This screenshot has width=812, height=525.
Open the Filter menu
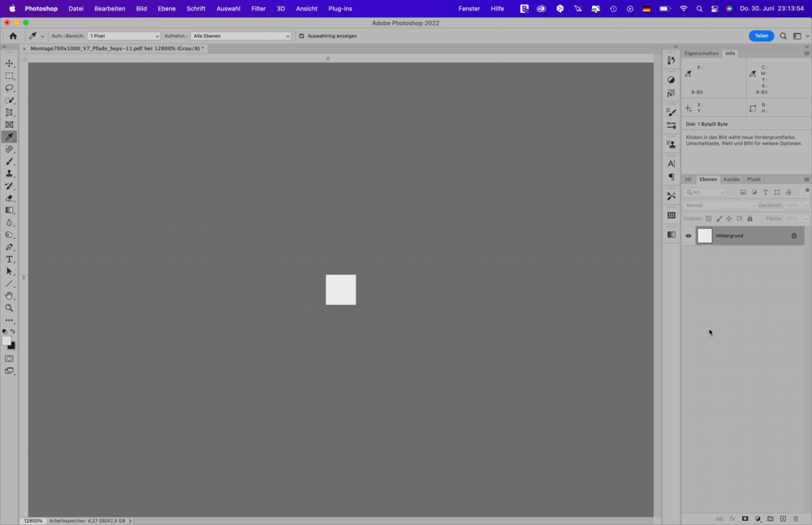[258, 8]
